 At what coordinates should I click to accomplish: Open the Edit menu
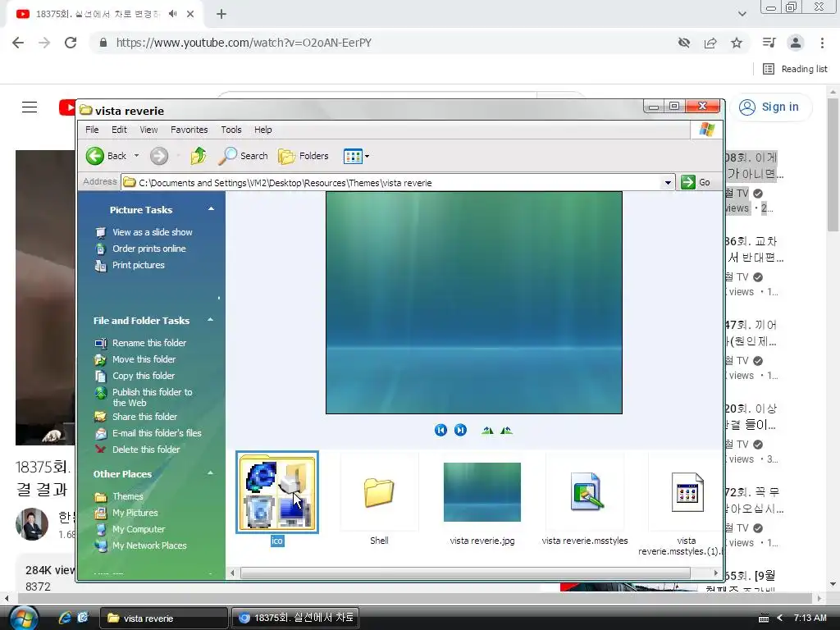(x=119, y=130)
